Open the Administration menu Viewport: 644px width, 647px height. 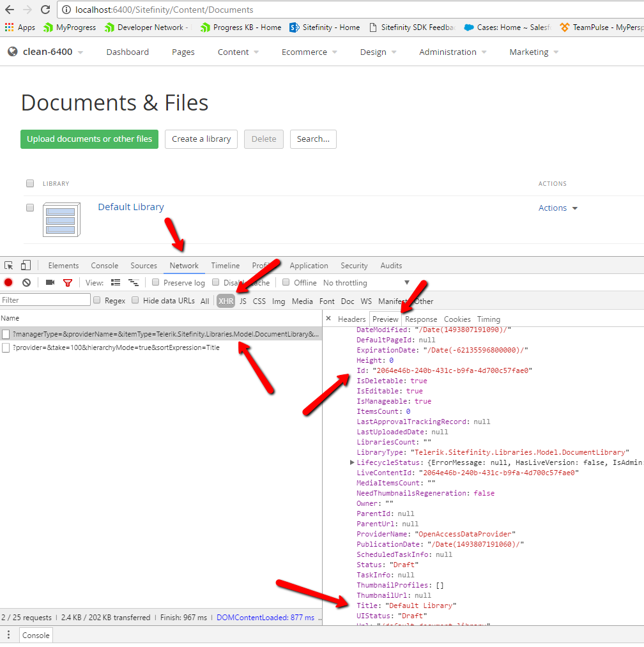point(448,52)
